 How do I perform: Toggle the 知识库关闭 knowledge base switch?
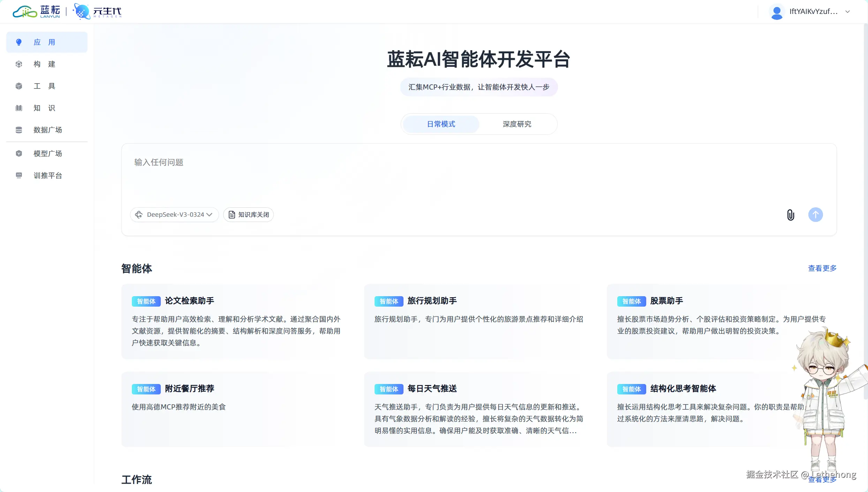coord(248,215)
